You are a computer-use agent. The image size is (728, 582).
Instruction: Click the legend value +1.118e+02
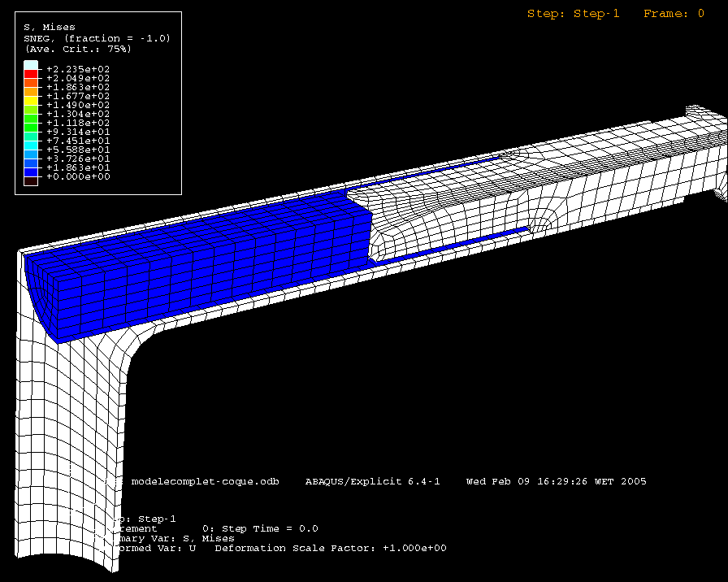coord(78,123)
